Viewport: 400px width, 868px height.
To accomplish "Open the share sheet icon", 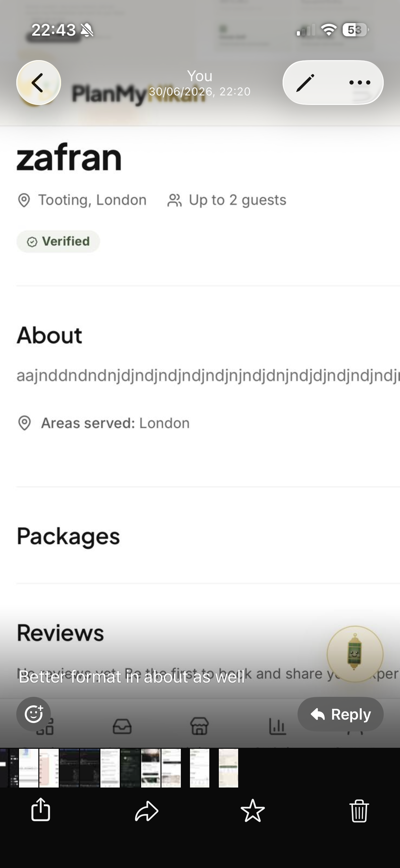I will click(41, 810).
